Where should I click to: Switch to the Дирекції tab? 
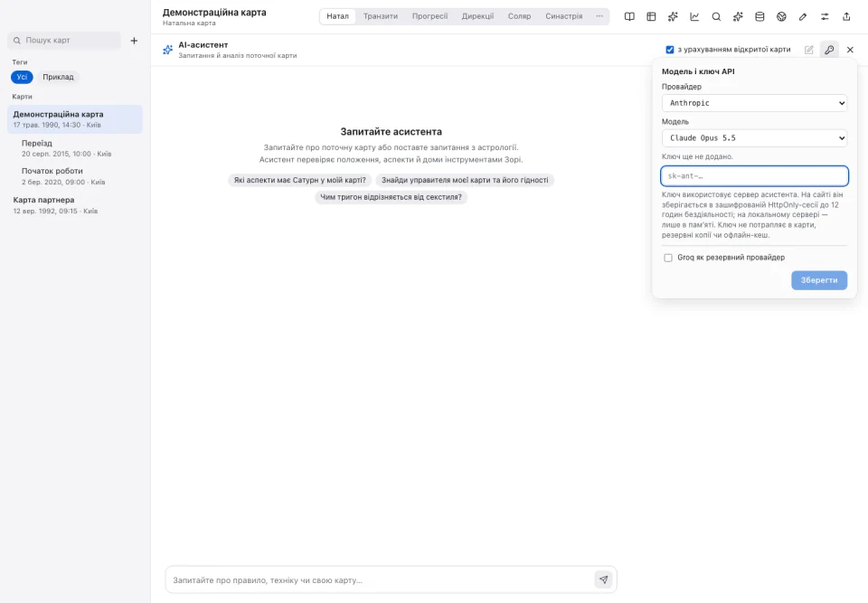coord(477,16)
